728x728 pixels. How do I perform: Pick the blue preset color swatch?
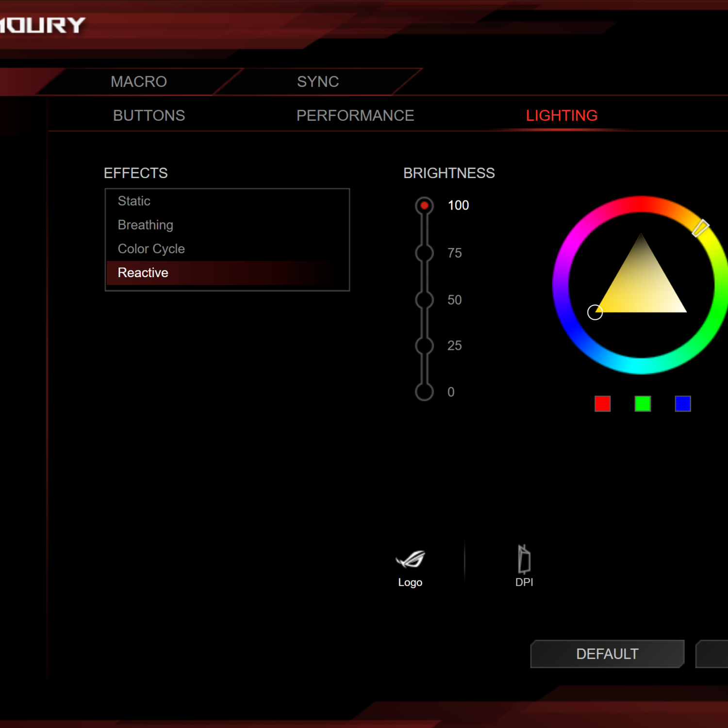(683, 404)
